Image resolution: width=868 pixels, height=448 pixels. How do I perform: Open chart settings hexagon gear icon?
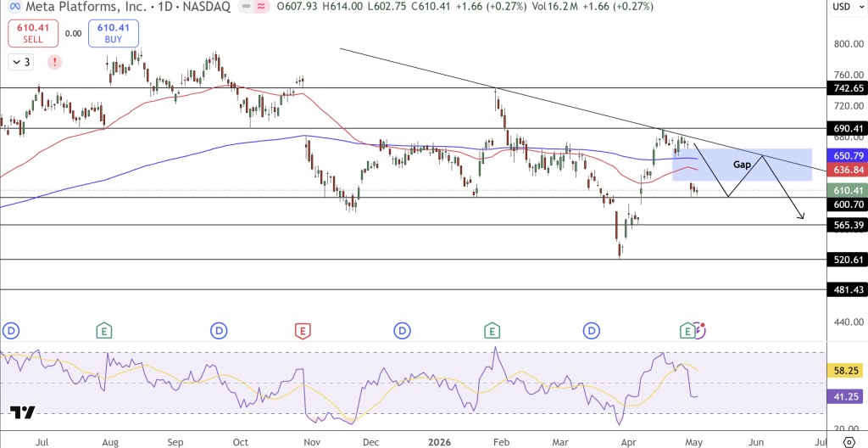tap(849, 442)
